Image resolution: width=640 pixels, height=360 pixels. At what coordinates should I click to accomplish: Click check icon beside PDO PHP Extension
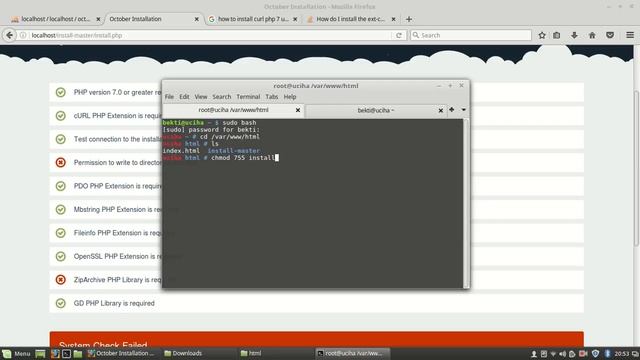pyautogui.click(x=60, y=186)
